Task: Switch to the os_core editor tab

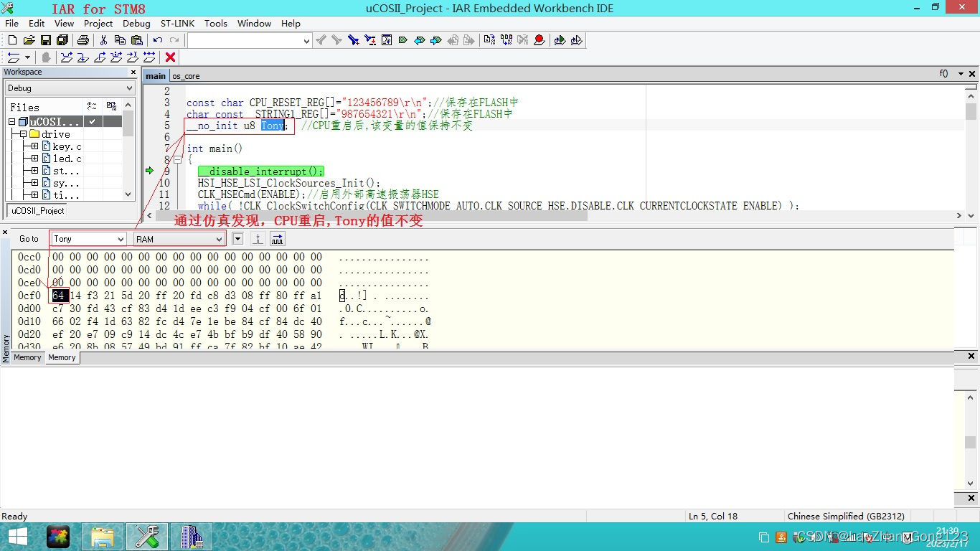Action: pos(186,75)
